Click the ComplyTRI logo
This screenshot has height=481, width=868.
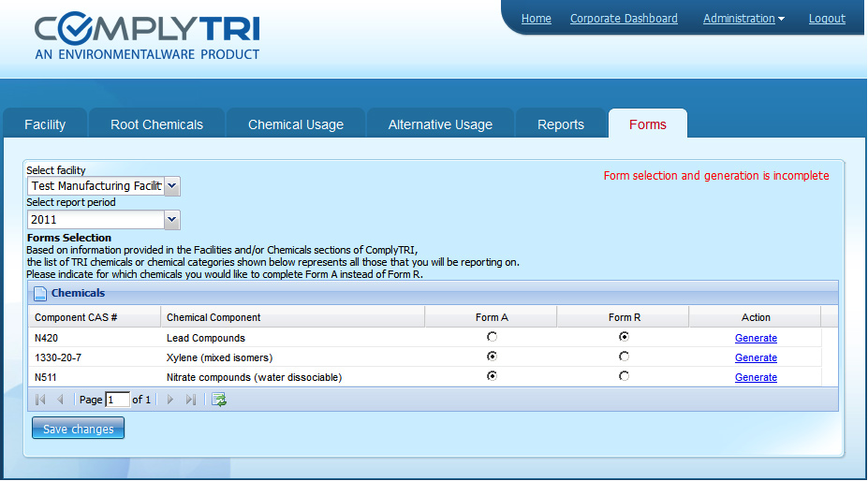147,37
